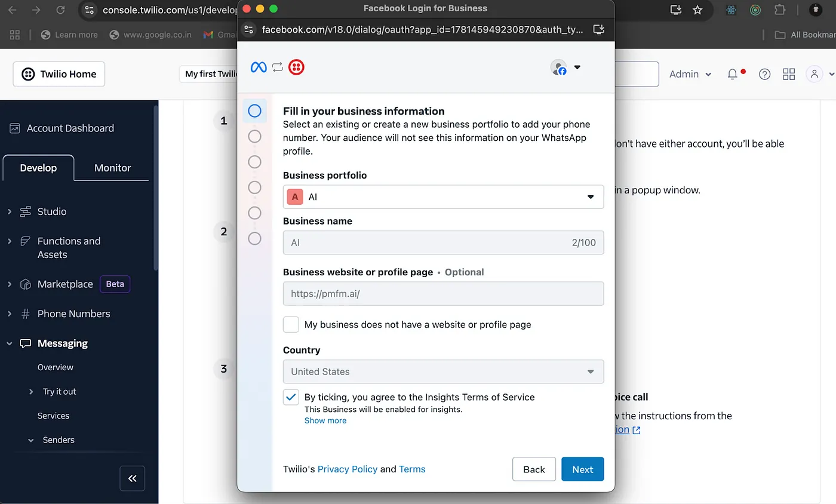Click the browser back arrow
This screenshot has height=504, width=836.
[13, 10]
